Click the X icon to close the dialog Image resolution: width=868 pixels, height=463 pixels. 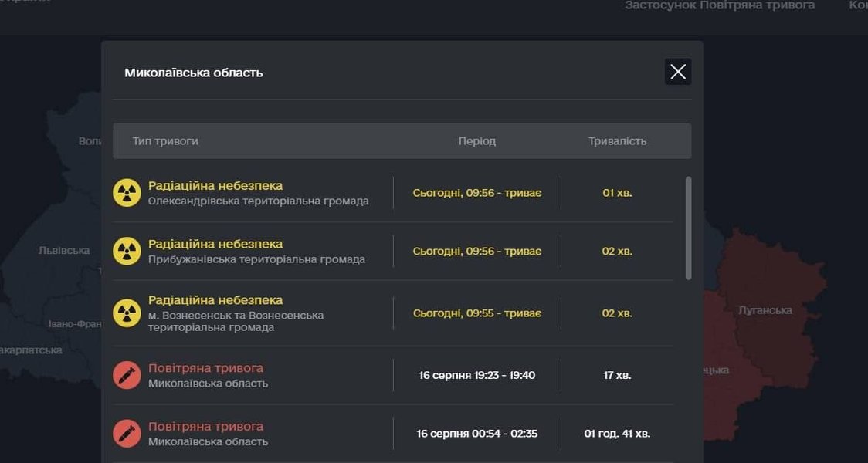[x=678, y=71]
